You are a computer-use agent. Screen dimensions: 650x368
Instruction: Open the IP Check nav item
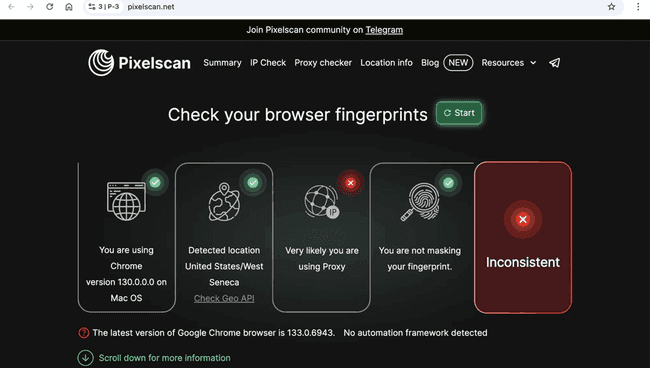point(268,63)
